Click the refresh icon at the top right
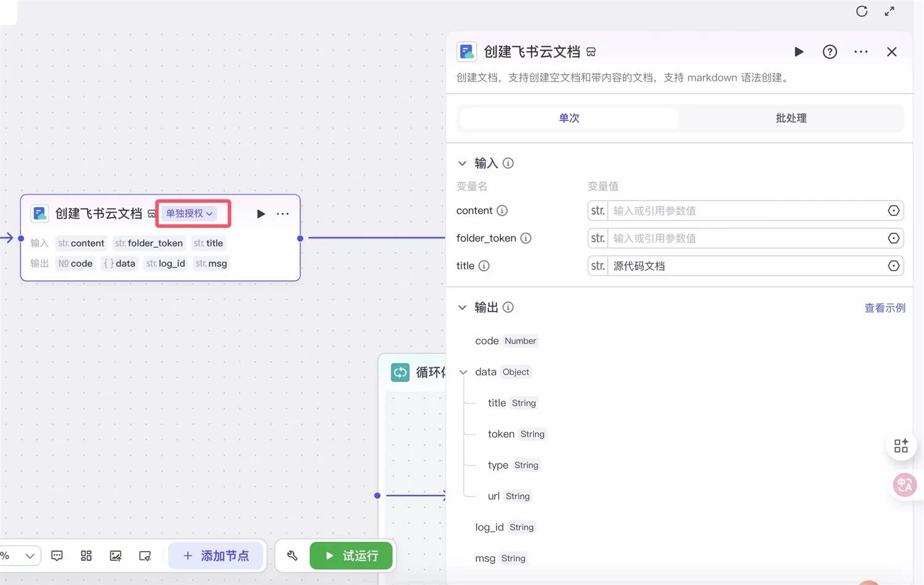 tap(861, 11)
